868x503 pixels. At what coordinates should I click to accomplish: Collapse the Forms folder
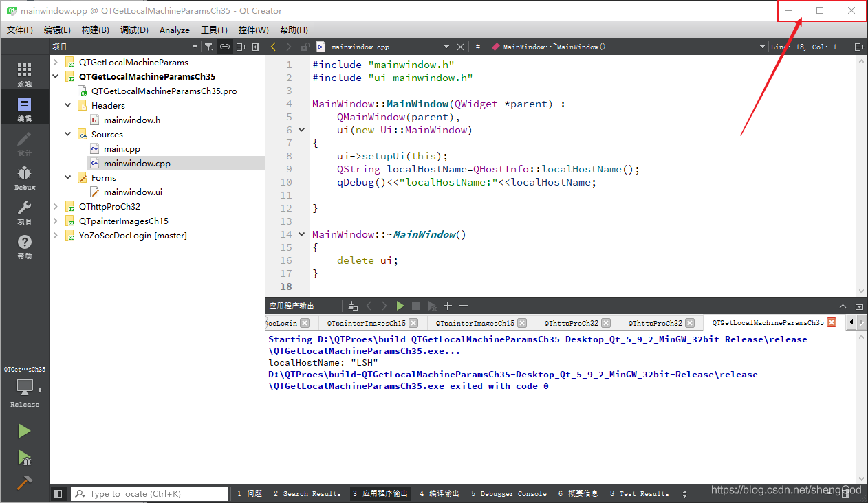tap(68, 177)
